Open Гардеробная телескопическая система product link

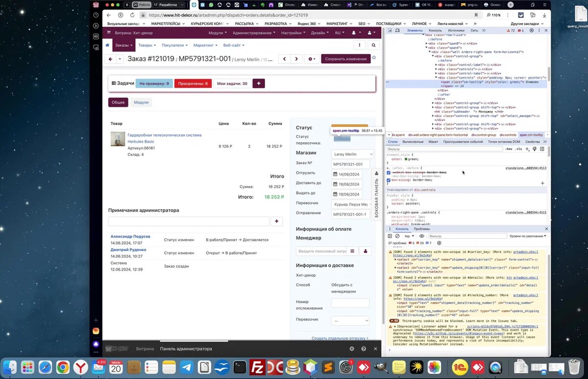tap(164, 138)
